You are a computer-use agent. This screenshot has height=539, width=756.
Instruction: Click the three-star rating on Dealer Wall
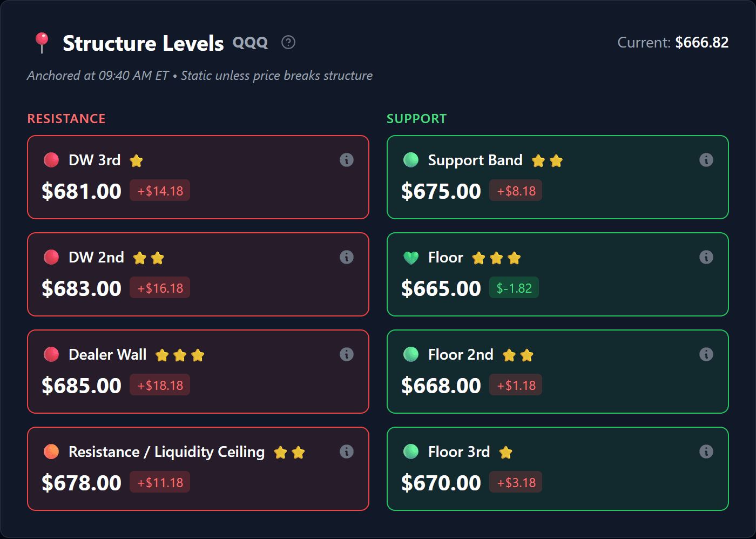(180, 355)
